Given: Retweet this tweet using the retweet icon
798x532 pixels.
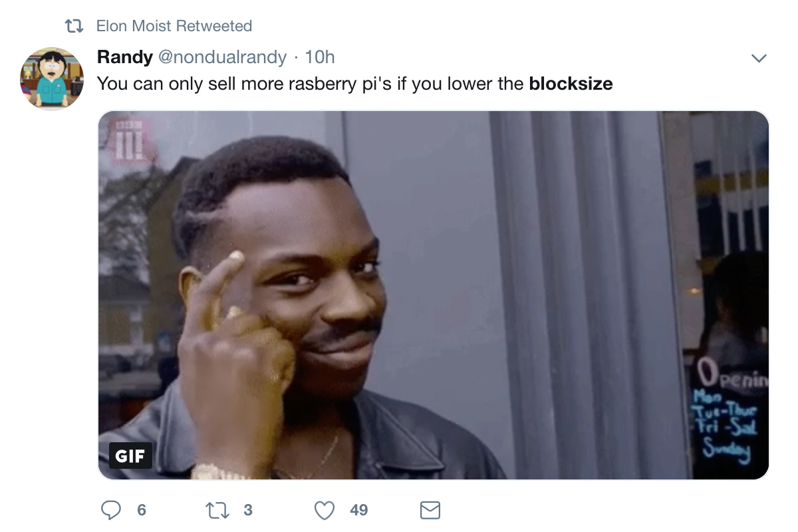Looking at the screenshot, I should click(216, 510).
